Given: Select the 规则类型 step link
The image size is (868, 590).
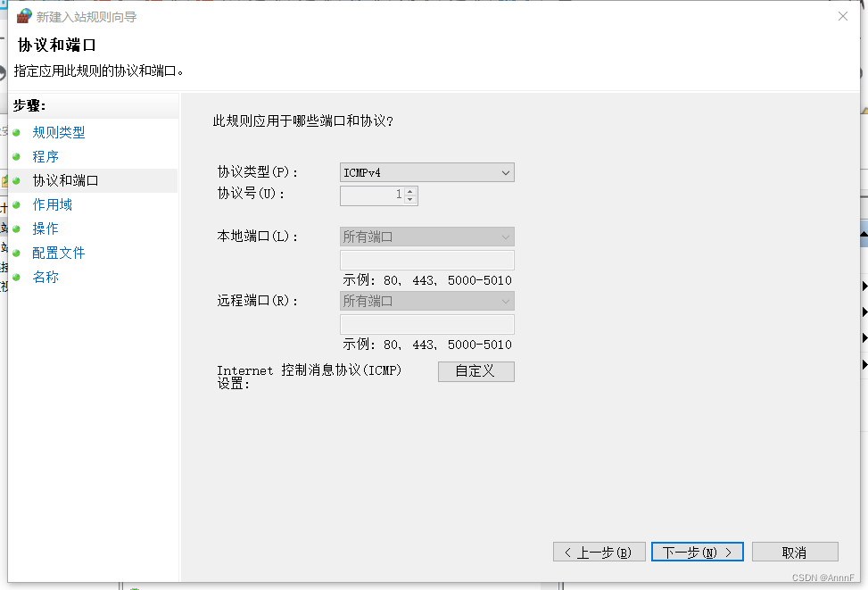Looking at the screenshot, I should 58,132.
